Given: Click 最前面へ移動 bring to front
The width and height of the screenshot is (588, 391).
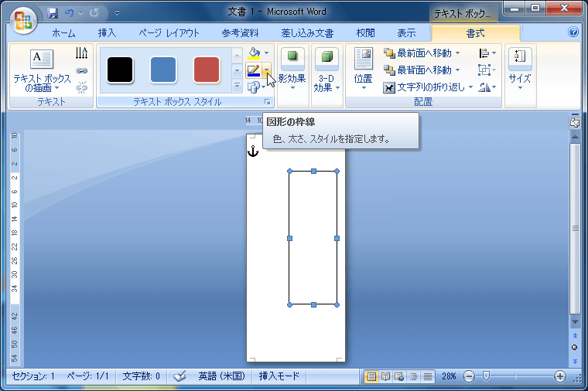Looking at the screenshot, I should (x=418, y=53).
